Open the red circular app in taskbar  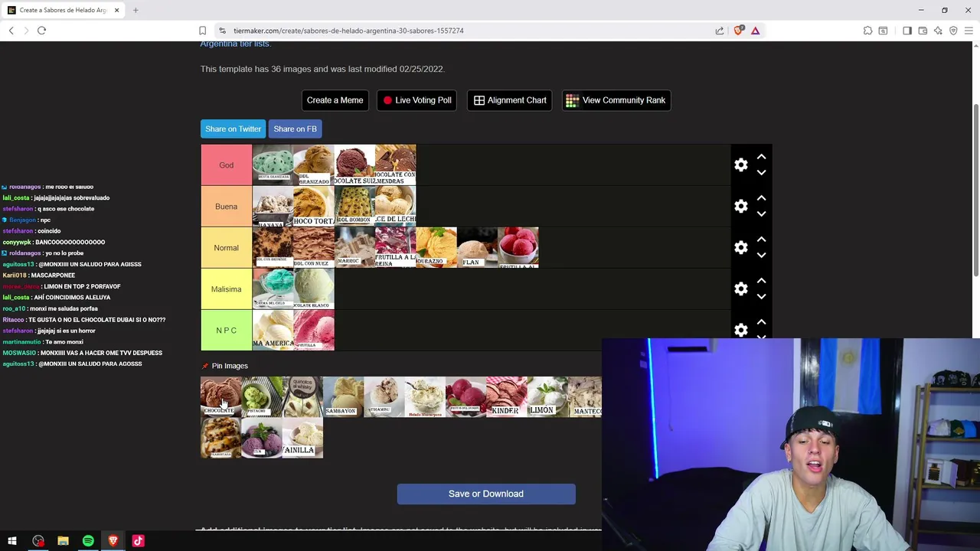[38, 541]
